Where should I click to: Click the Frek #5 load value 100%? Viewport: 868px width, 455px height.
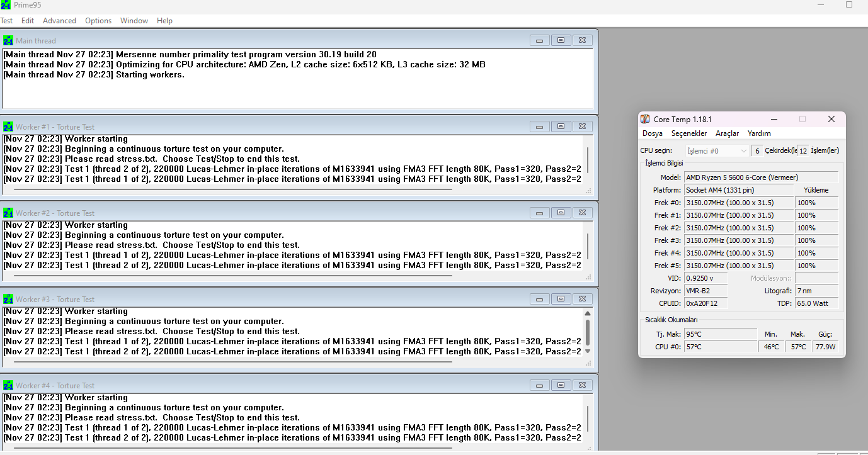(816, 266)
